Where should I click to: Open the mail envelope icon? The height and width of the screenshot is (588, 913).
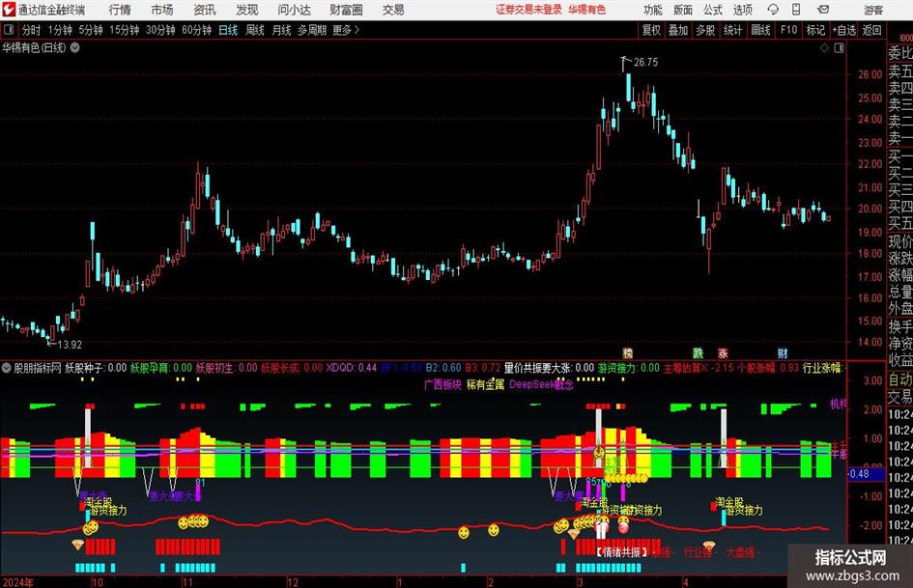point(823,10)
